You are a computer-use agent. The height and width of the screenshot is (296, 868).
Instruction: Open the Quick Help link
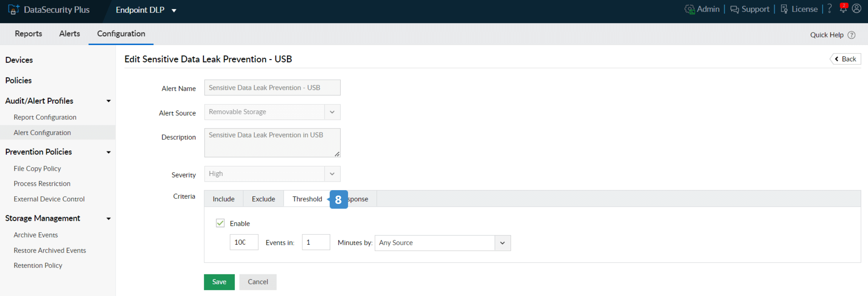[x=827, y=35]
